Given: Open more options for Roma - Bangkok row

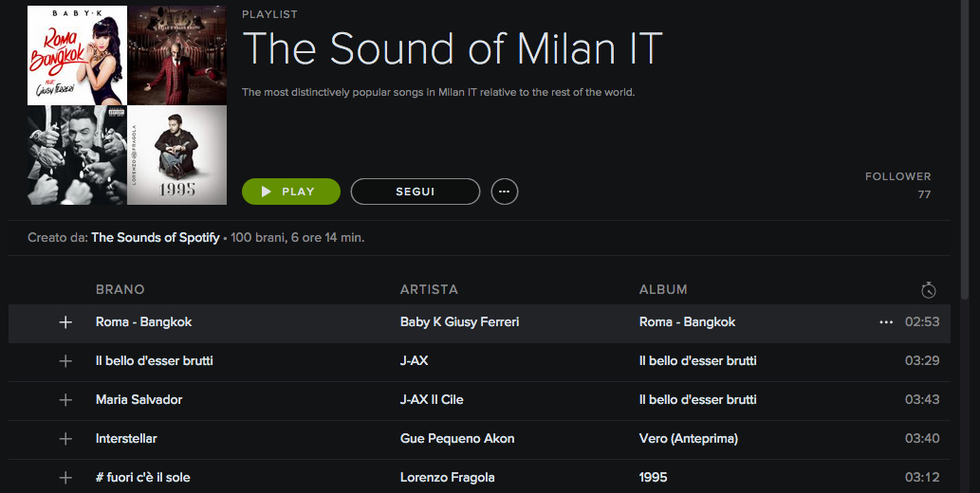Looking at the screenshot, I should point(886,322).
